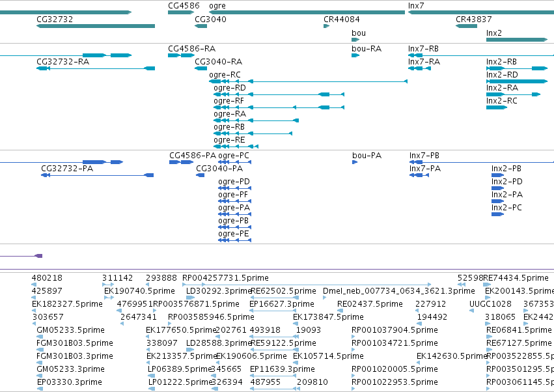Viewport: 554px width, 392px height.
Task: Select the ogre gene bar
Action: click(307, 12)
